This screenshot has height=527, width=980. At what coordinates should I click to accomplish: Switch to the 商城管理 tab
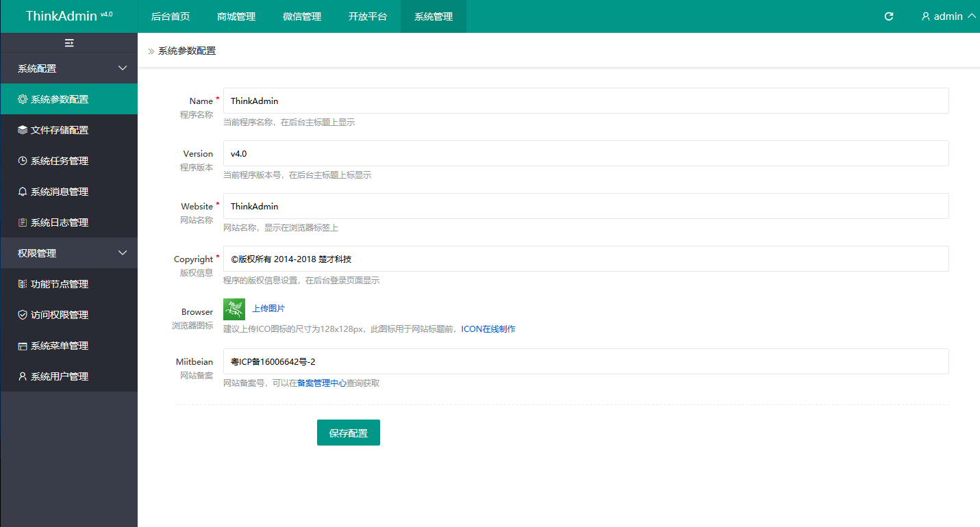click(x=236, y=16)
